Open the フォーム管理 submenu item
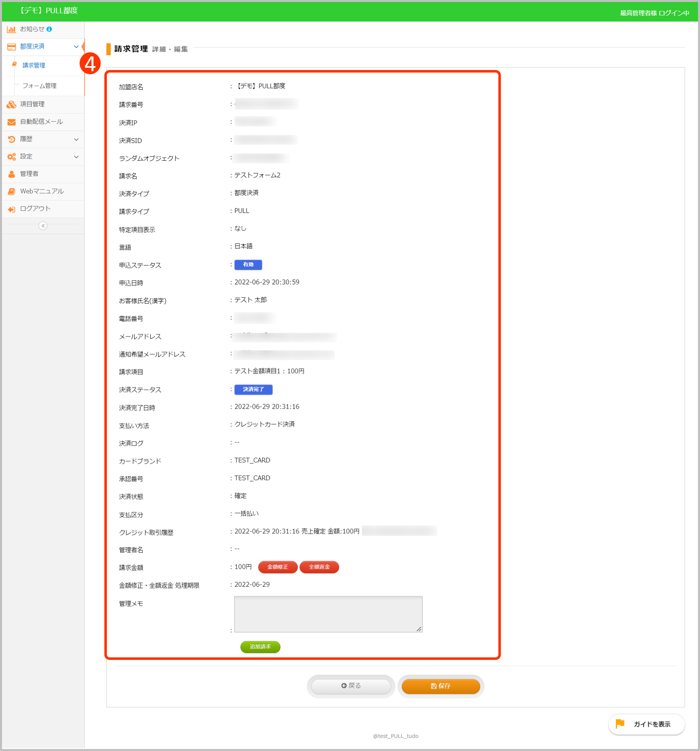Screen dimensions: 700x751 coord(39,86)
